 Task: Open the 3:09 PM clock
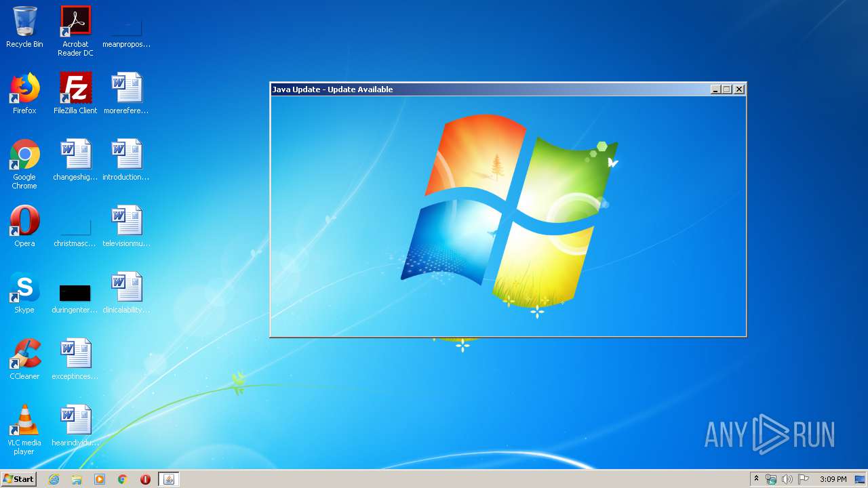tap(833, 479)
